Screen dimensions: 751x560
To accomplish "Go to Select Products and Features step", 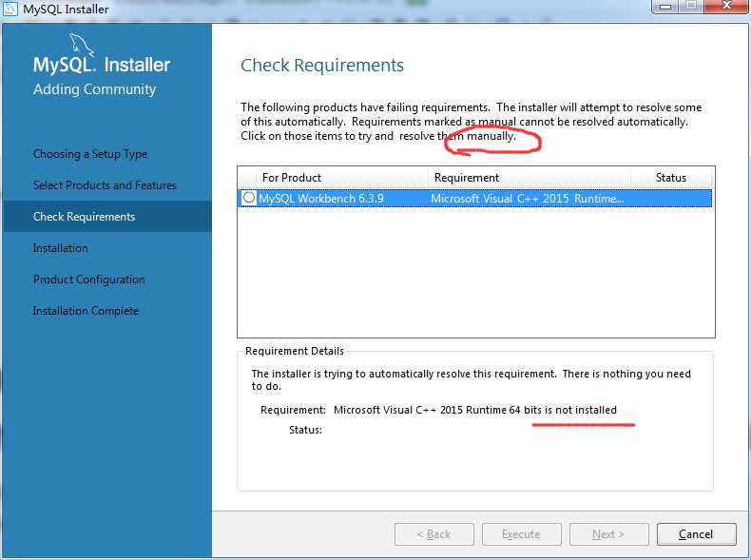I will click(105, 184).
